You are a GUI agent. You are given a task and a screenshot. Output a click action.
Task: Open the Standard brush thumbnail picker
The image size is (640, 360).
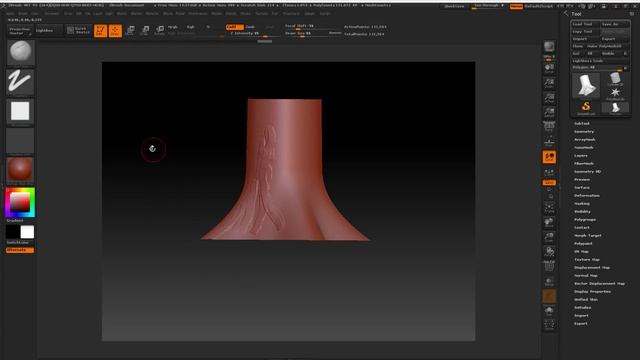[20, 53]
